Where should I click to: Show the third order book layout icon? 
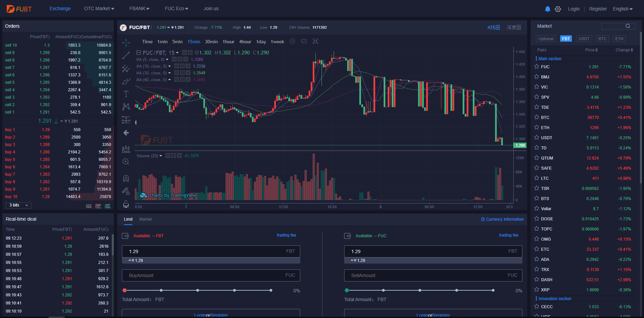[108, 206]
